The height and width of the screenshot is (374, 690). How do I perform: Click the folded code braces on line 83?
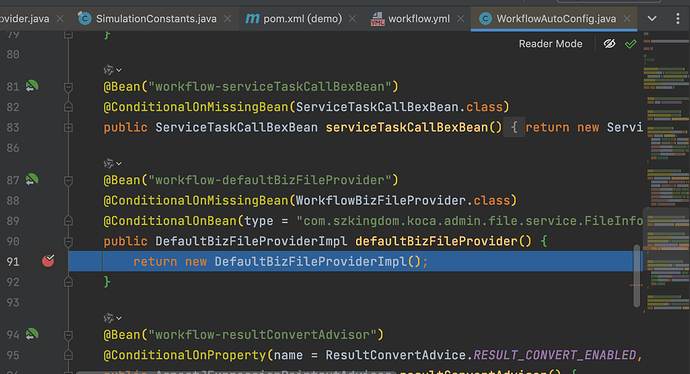514,128
